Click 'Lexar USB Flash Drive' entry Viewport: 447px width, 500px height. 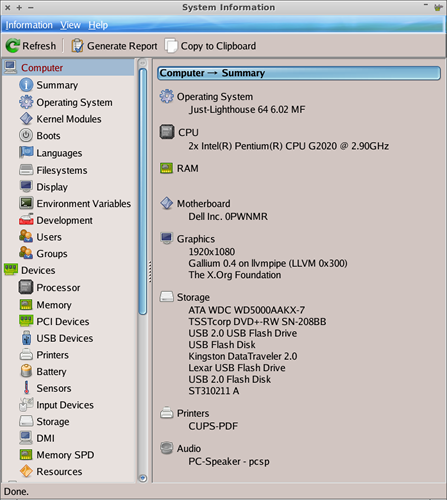(x=237, y=368)
